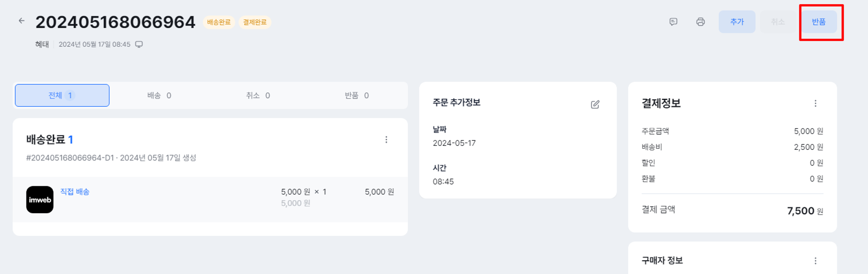
Task: Switch to the 반품 0 tab
Action: [357, 96]
